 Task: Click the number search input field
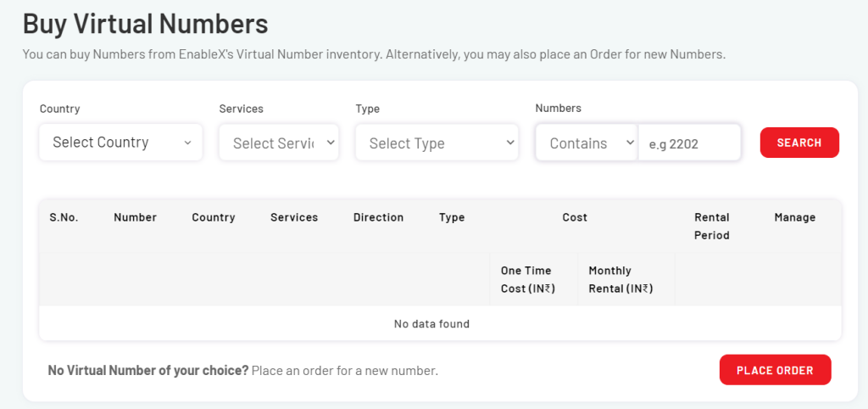point(689,143)
